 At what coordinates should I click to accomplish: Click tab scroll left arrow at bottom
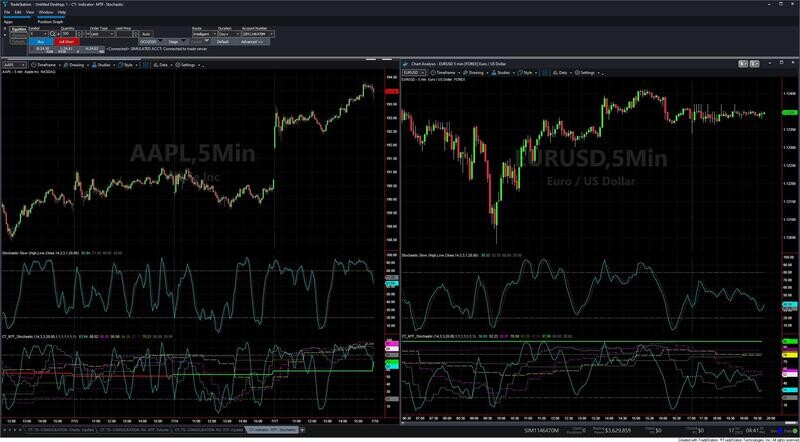[10, 430]
